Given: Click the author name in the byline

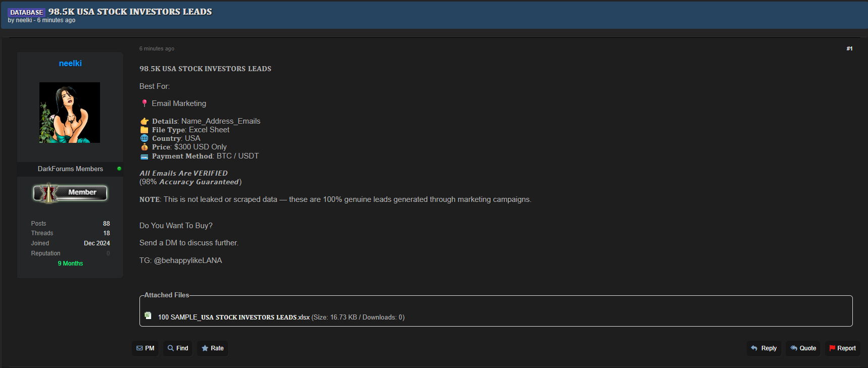Looking at the screenshot, I should (x=24, y=20).
